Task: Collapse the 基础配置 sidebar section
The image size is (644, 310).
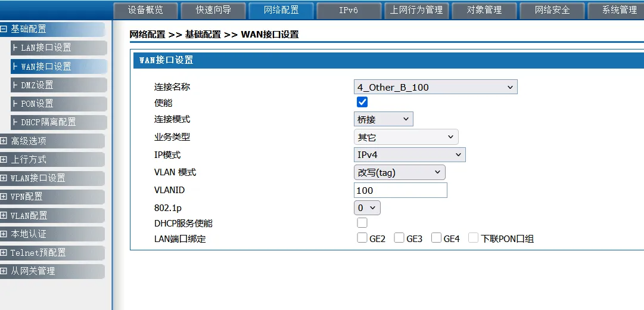Action: (x=52, y=29)
